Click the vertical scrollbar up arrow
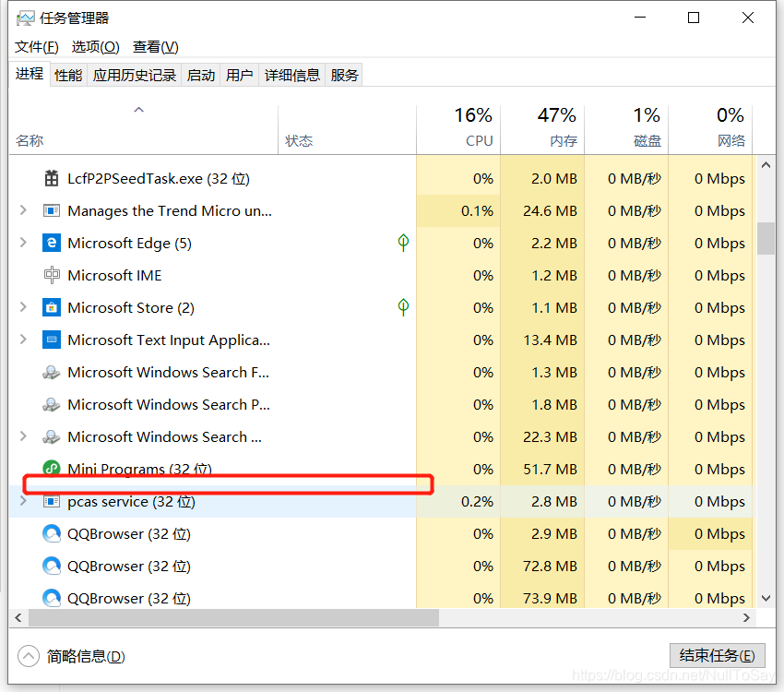 [766, 164]
